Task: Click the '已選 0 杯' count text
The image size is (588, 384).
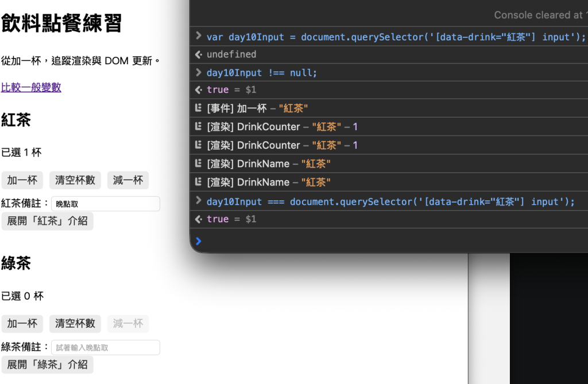Action: point(22,296)
